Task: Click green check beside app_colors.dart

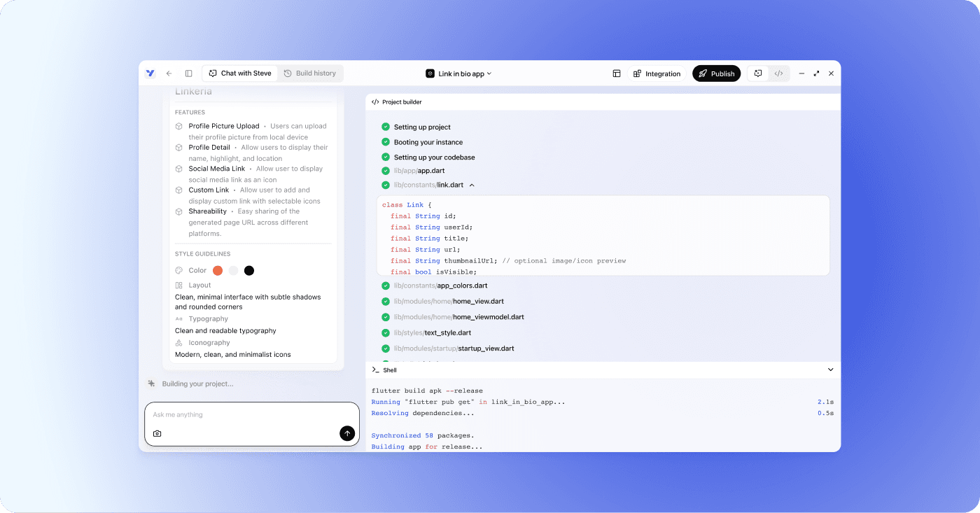Action: (386, 286)
